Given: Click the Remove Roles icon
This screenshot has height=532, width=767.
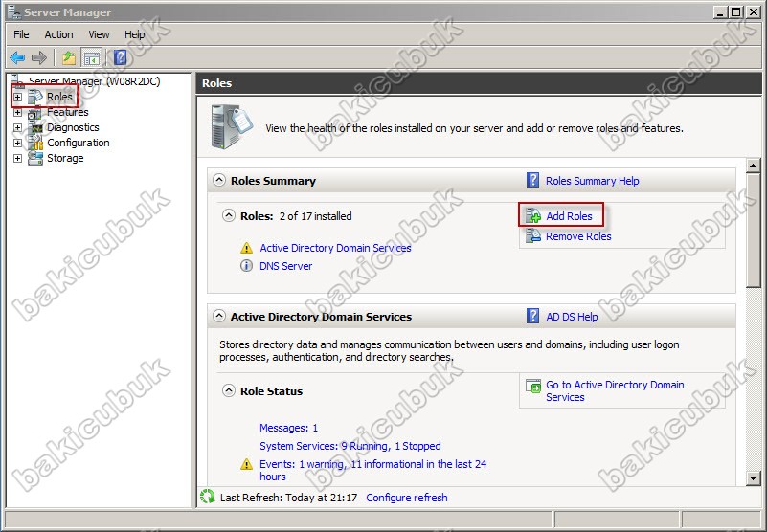Looking at the screenshot, I should [x=533, y=236].
